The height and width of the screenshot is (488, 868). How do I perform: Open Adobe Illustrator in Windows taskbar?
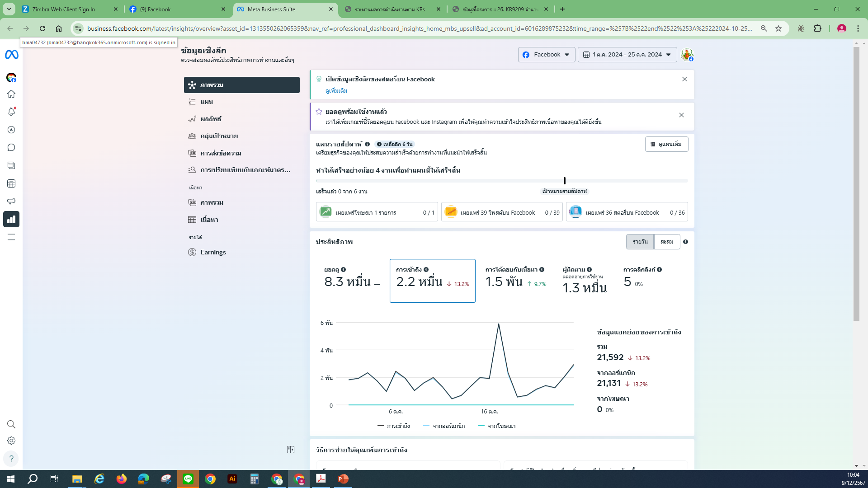pyautogui.click(x=232, y=479)
